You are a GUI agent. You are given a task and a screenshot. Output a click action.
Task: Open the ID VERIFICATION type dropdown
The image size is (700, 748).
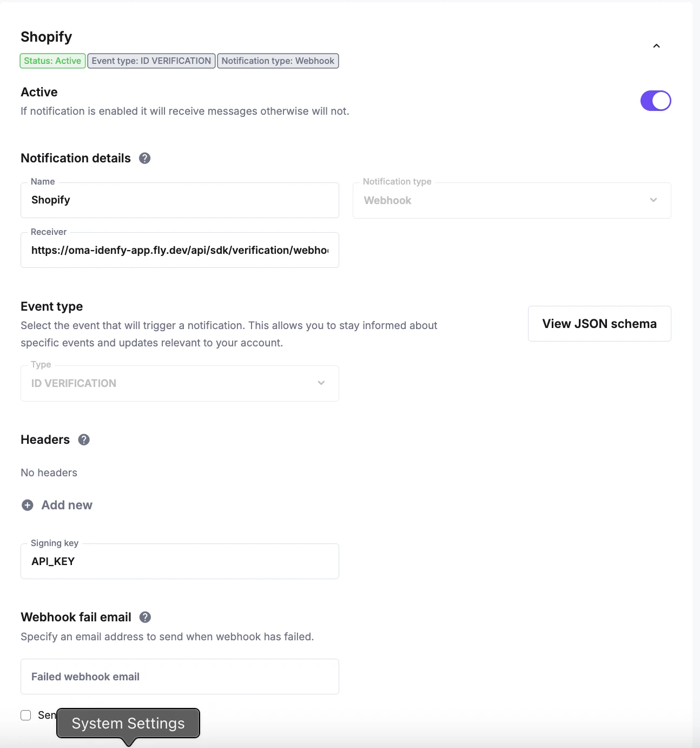click(180, 383)
